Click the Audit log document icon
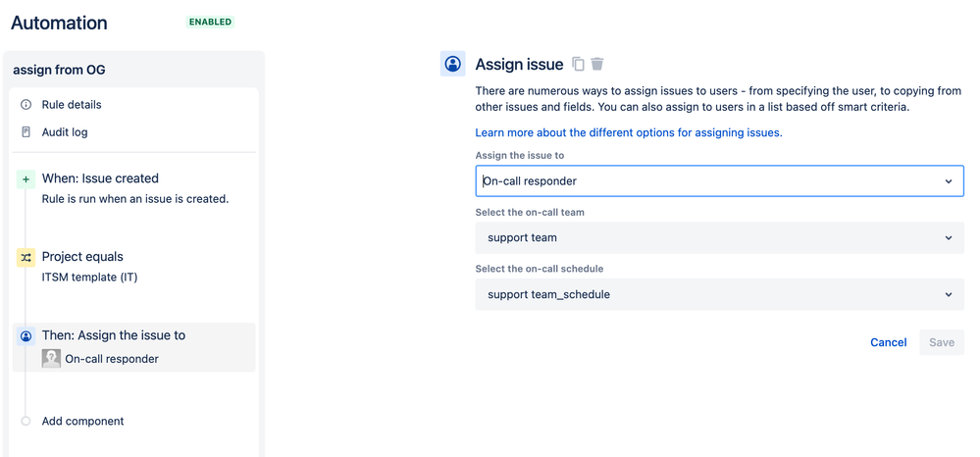 26,132
